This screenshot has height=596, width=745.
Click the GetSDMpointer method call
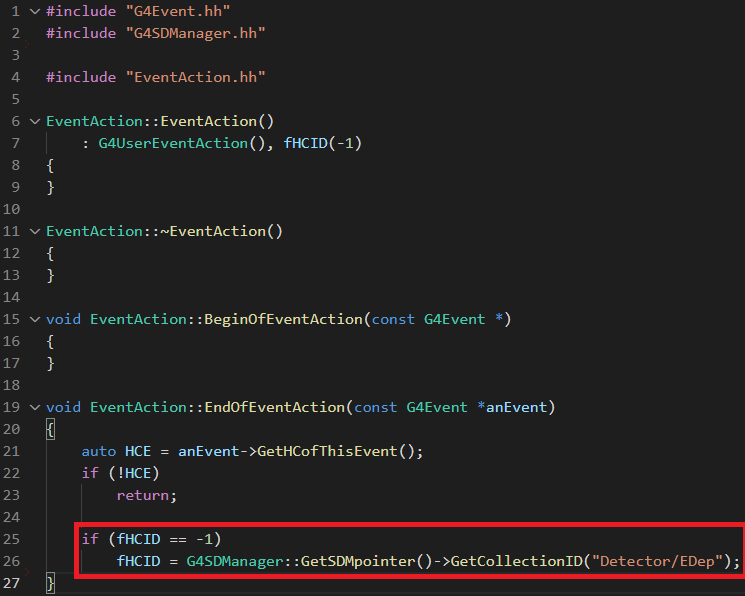pos(357,561)
